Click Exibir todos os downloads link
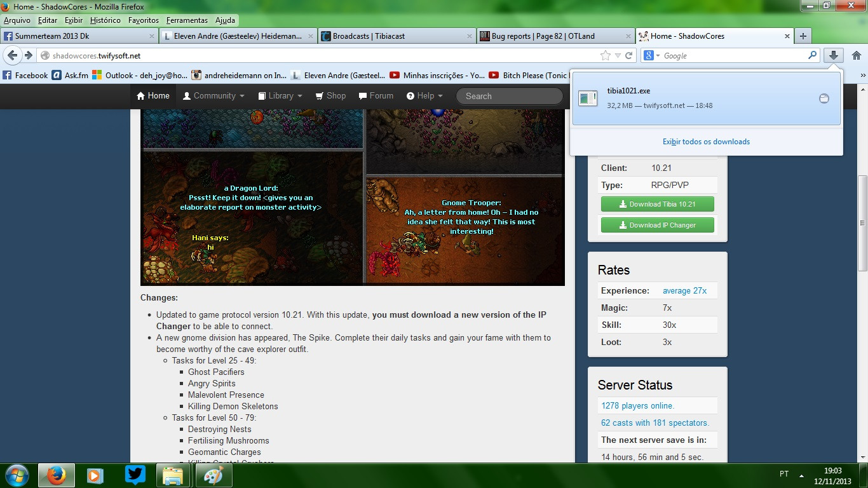The height and width of the screenshot is (488, 868). coord(706,142)
